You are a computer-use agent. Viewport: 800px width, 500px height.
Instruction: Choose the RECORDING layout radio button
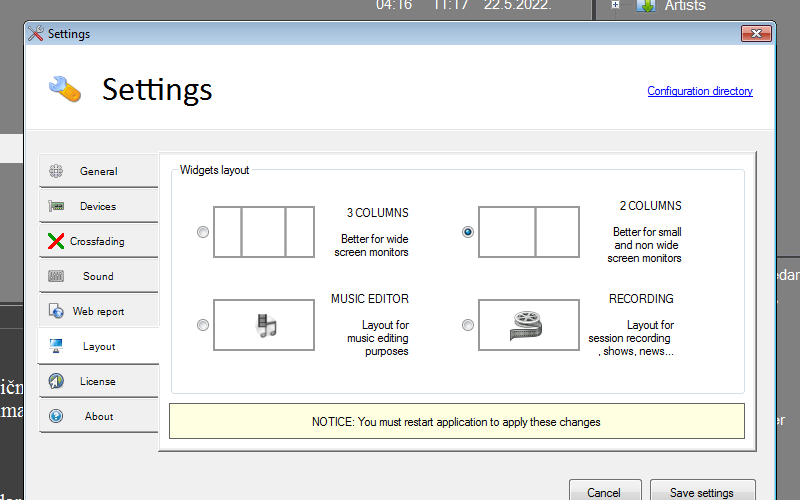point(468,325)
